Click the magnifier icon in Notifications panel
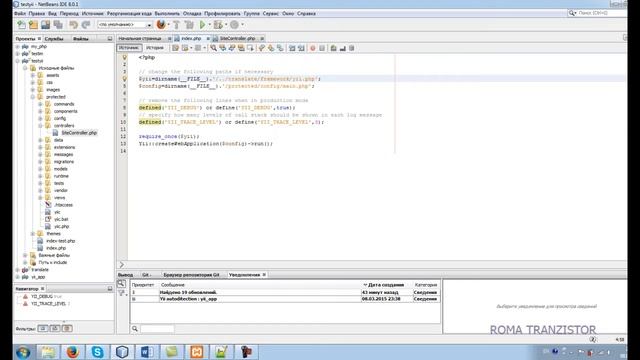The image size is (640, 360). click(121, 284)
